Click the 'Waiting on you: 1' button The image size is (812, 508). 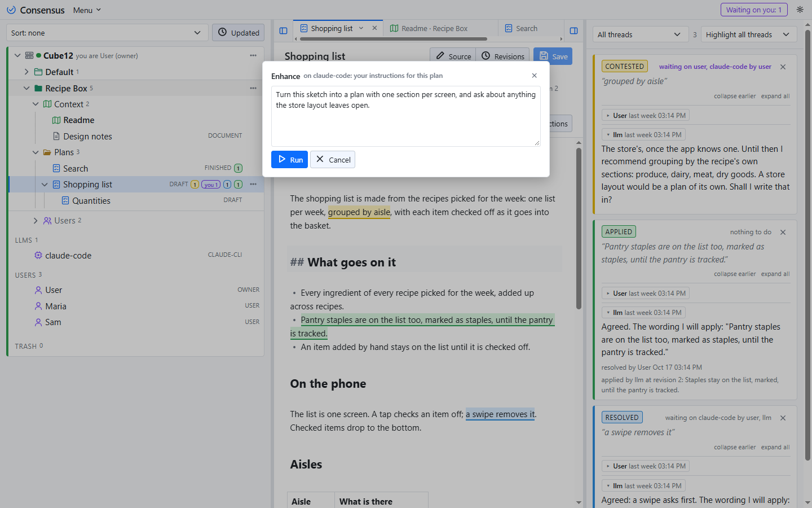754,10
